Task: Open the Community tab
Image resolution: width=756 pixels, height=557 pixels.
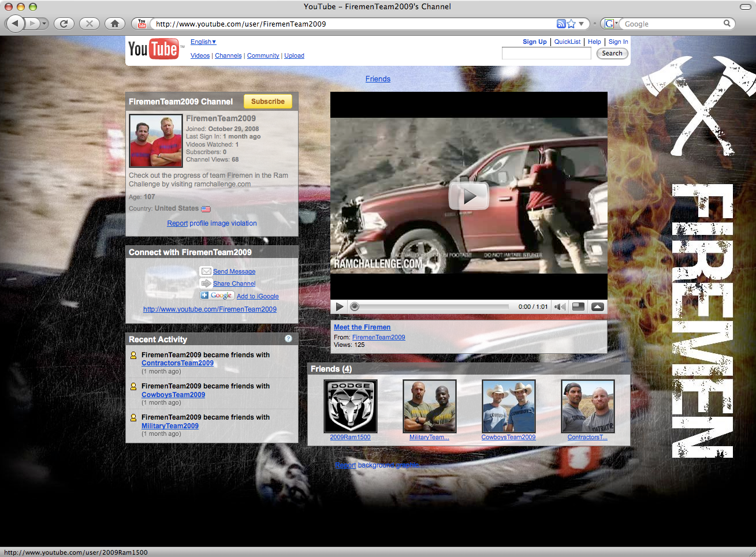Action: (263, 55)
